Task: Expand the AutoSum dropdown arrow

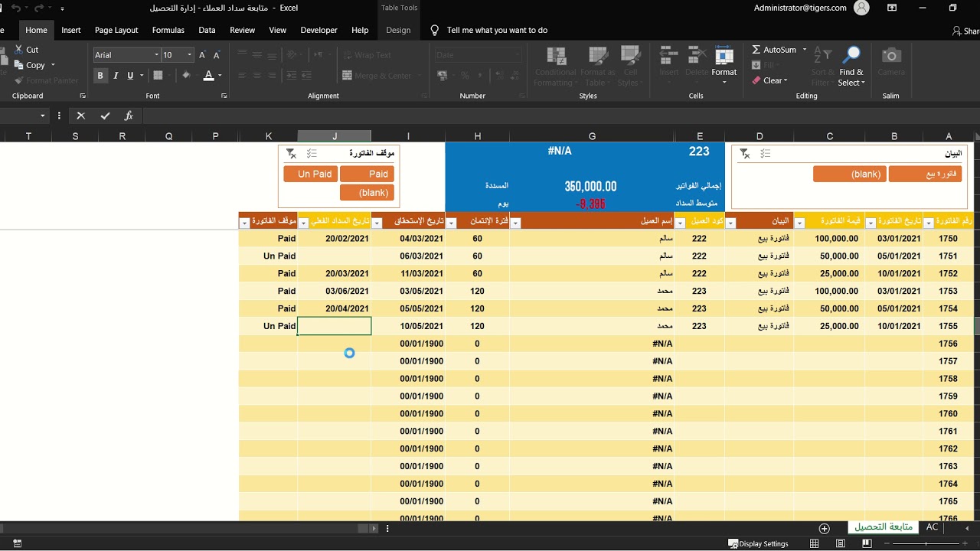Action: [805, 50]
